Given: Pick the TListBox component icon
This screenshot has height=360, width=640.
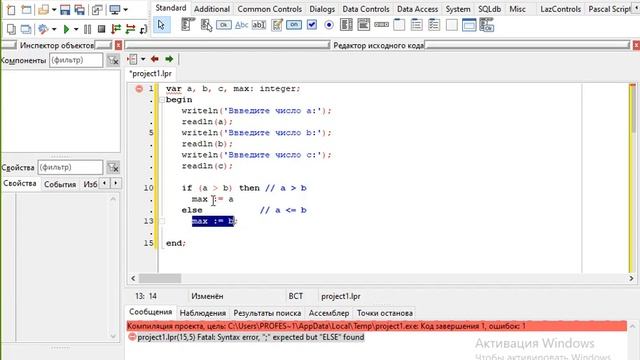Looking at the screenshot, I should click(x=346, y=25).
